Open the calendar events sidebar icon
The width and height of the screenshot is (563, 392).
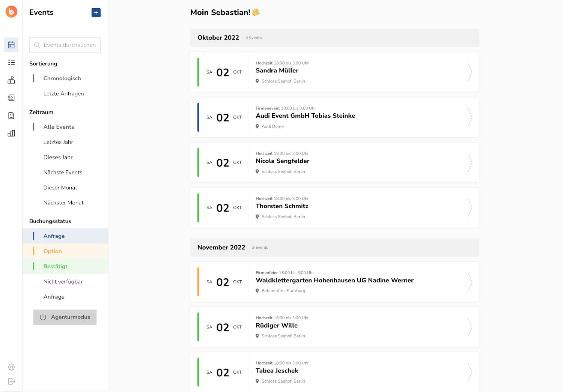click(x=11, y=45)
